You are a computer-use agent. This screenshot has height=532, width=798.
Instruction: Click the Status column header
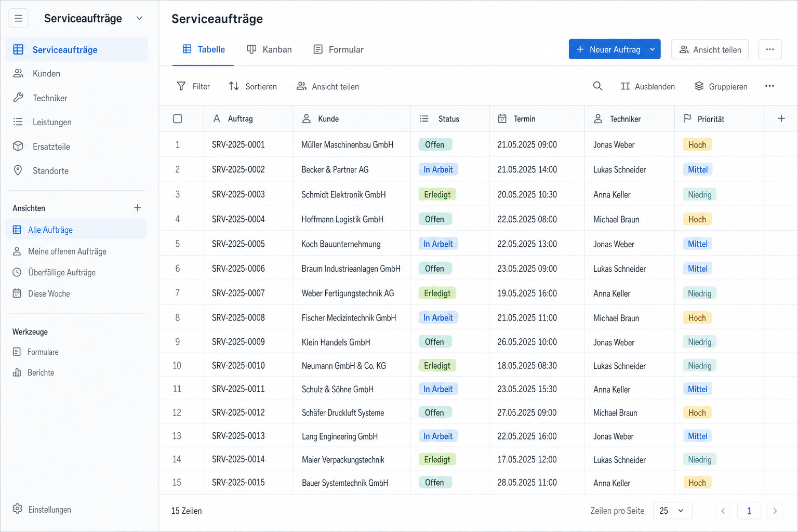(450, 119)
